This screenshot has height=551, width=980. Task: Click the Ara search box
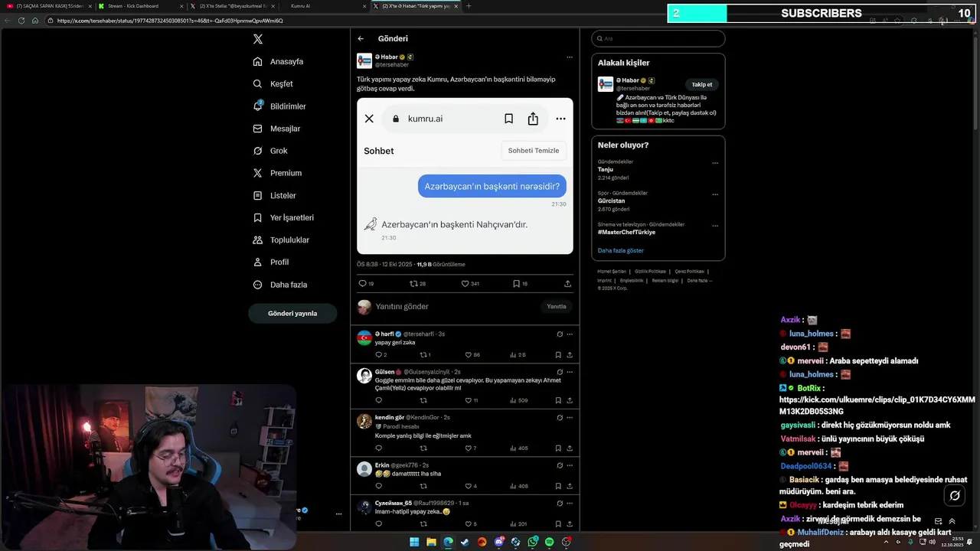click(x=658, y=38)
